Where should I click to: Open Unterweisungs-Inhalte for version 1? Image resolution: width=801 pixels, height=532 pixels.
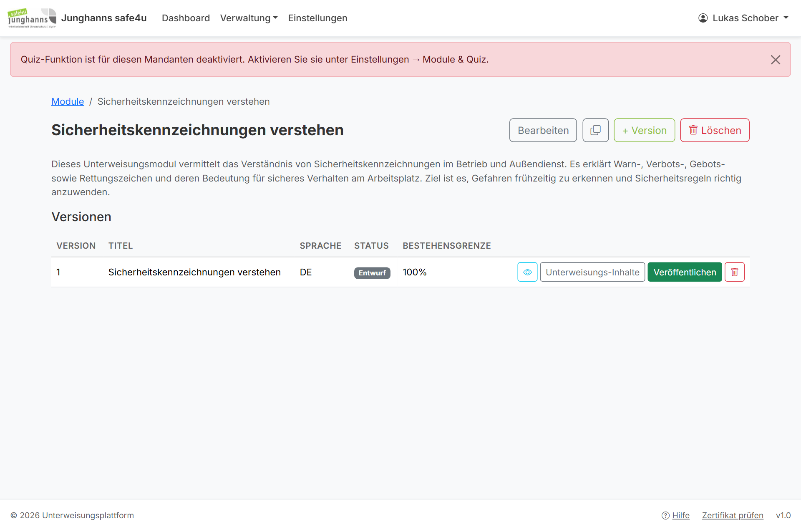click(592, 272)
